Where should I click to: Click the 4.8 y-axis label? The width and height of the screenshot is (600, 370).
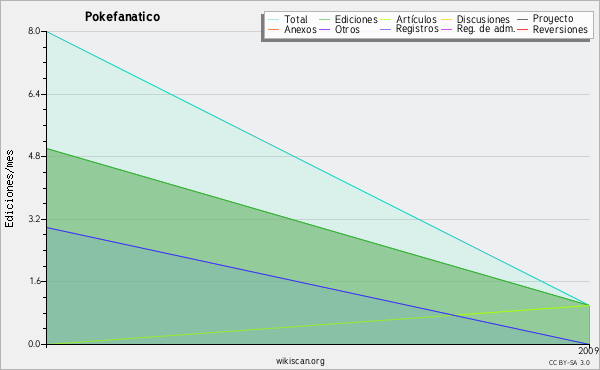[x=34, y=156]
